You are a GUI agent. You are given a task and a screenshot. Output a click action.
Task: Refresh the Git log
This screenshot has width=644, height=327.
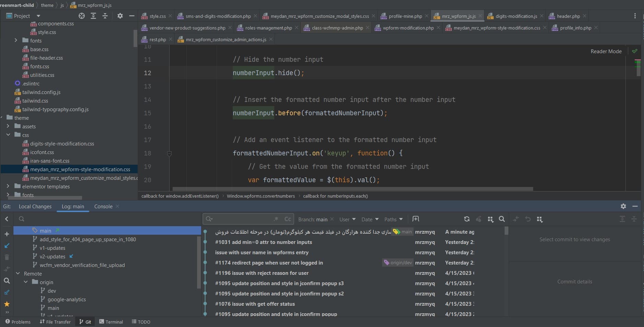click(467, 219)
